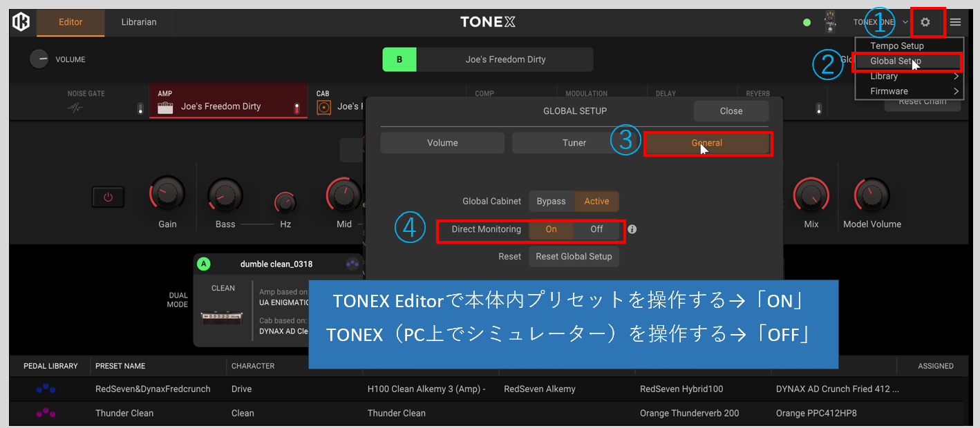Click the Mix knob
Viewport: 980px width, 428px height.
[x=811, y=195]
